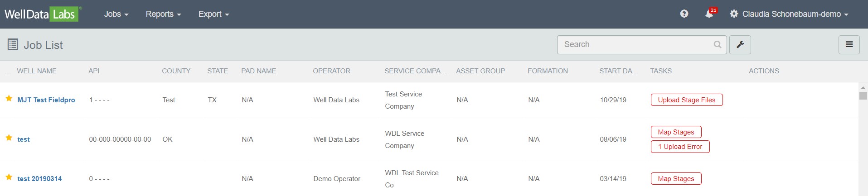Toggle favorite star for test 20190314
Screen dimensions: 868x196
(9, 177)
